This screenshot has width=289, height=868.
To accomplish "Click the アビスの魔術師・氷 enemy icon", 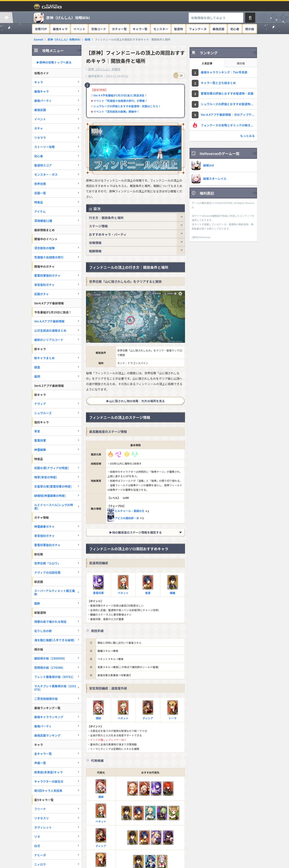I will [111, 518].
